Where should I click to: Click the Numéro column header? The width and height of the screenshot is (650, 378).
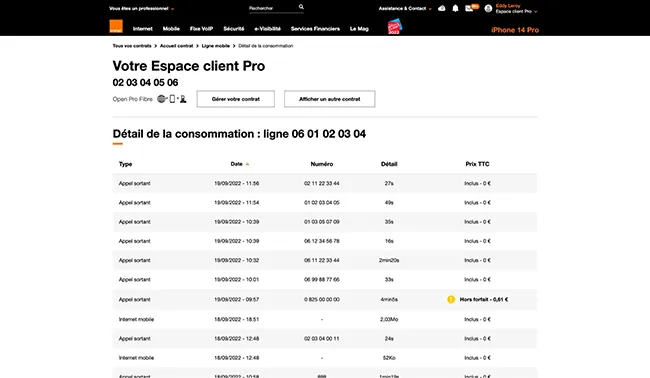point(322,164)
